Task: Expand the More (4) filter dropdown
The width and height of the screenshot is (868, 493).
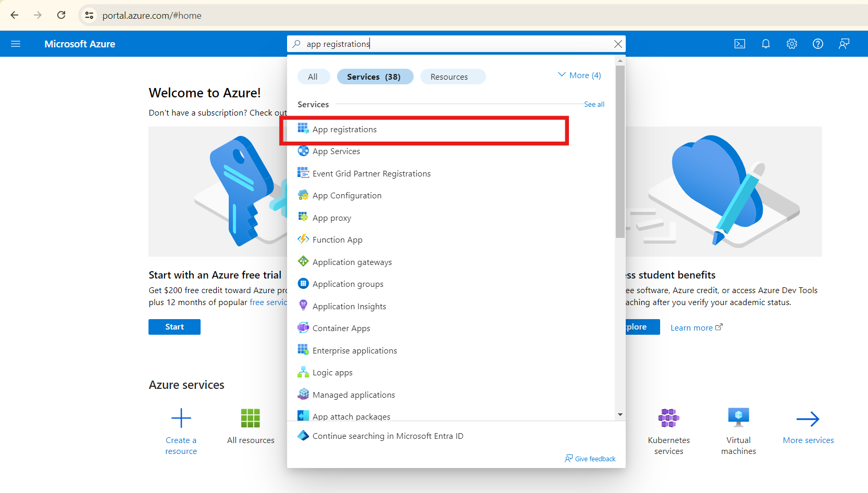Action: point(579,75)
